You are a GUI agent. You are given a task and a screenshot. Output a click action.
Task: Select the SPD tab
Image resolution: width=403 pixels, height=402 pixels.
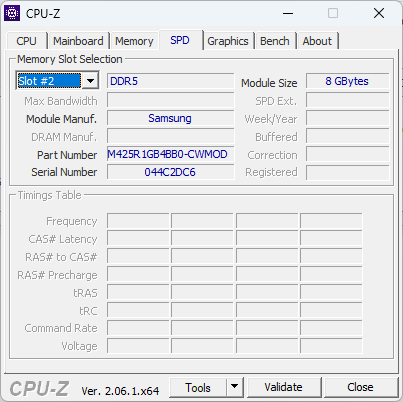tap(180, 40)
